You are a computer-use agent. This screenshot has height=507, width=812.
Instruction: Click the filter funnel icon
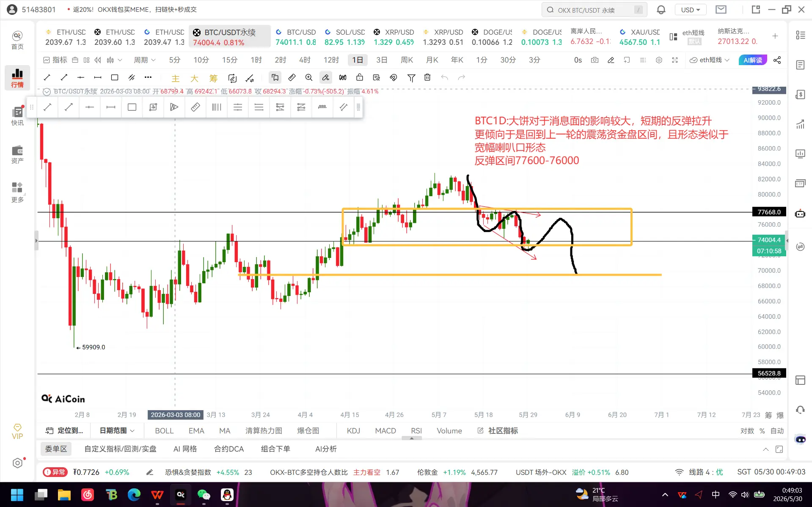pyautogui.click(x=411, y=77)
